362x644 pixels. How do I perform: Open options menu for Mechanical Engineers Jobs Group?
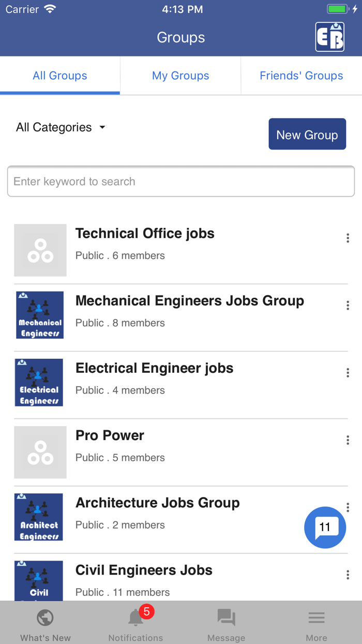pos(348,305)
